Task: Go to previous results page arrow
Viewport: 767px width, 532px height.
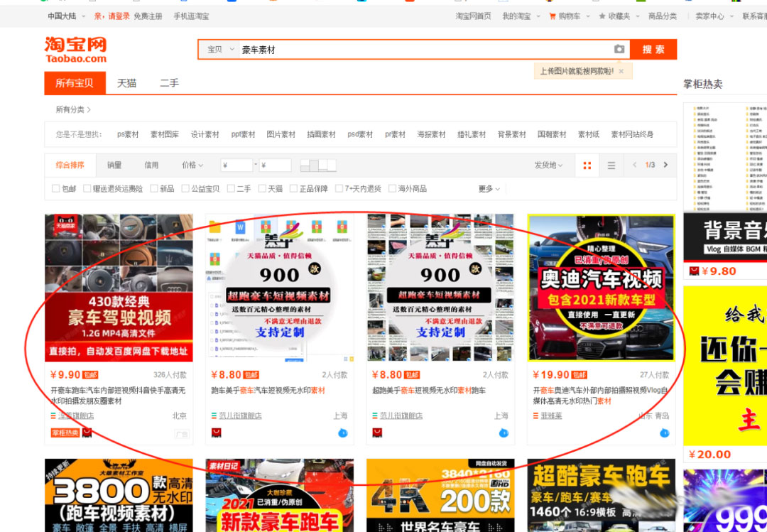Action: pos(635,165)
